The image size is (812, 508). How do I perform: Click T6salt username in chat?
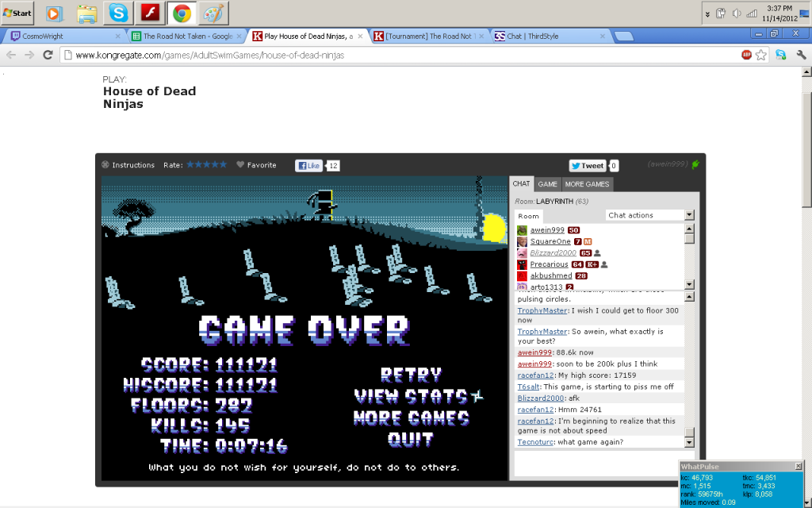[528, 387]
